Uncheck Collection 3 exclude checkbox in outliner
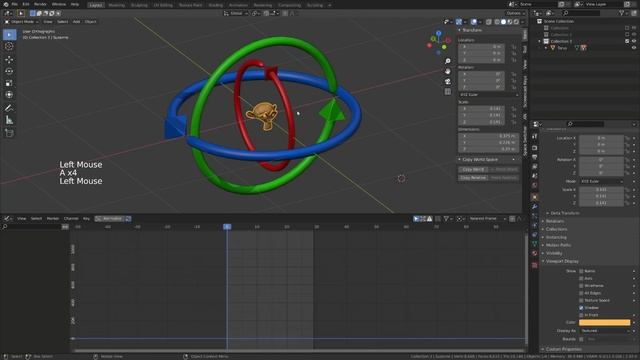This screenshot has width=640, height=360. [627, 41]
